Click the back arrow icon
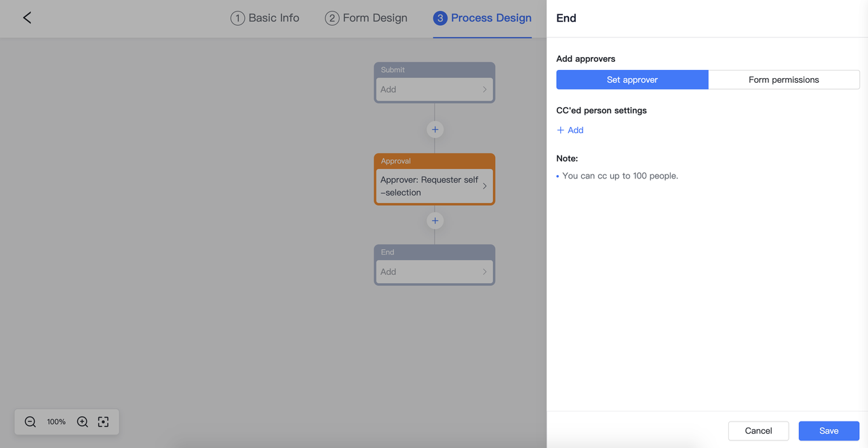Image resolution: width=868 pixels, height=448 pixels. [27, 18]
